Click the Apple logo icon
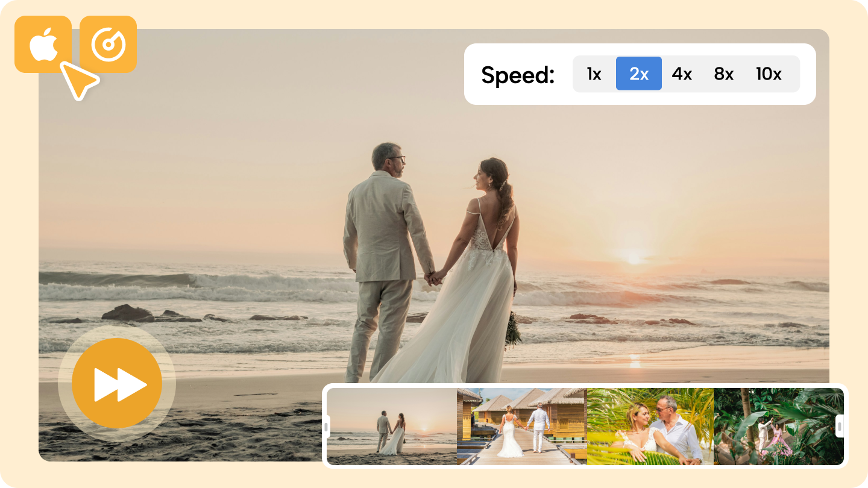This screenshot has height=488, width=868. pyautogui.click(x=43, y=45)
